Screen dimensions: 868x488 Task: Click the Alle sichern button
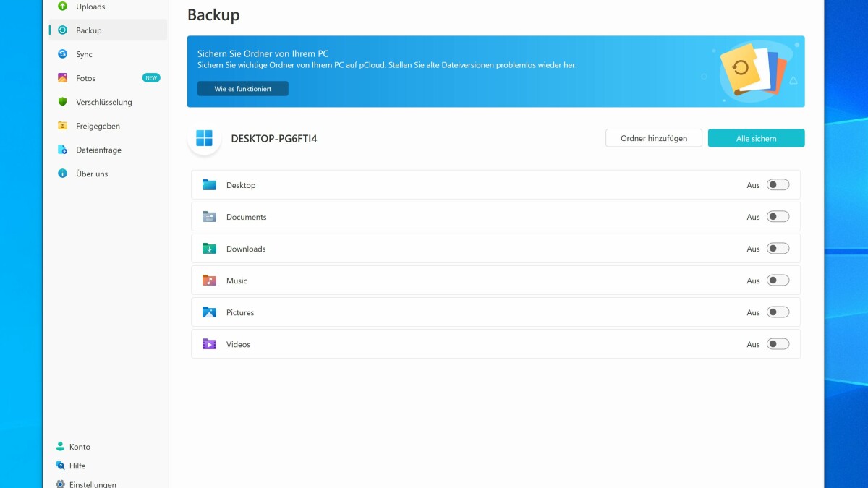[757, 138]
